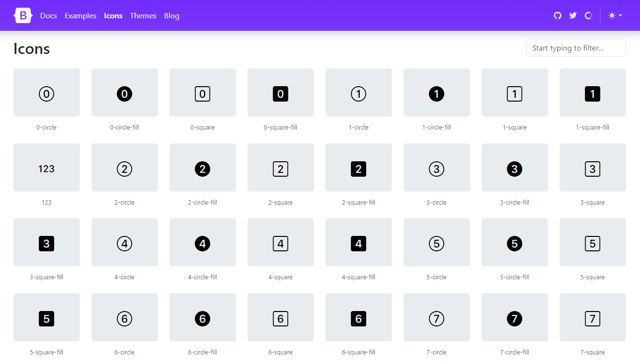The image size is (640, 364).
Task: Select the 3-circle-fill icon tile
Action: [x=514, y=168]
